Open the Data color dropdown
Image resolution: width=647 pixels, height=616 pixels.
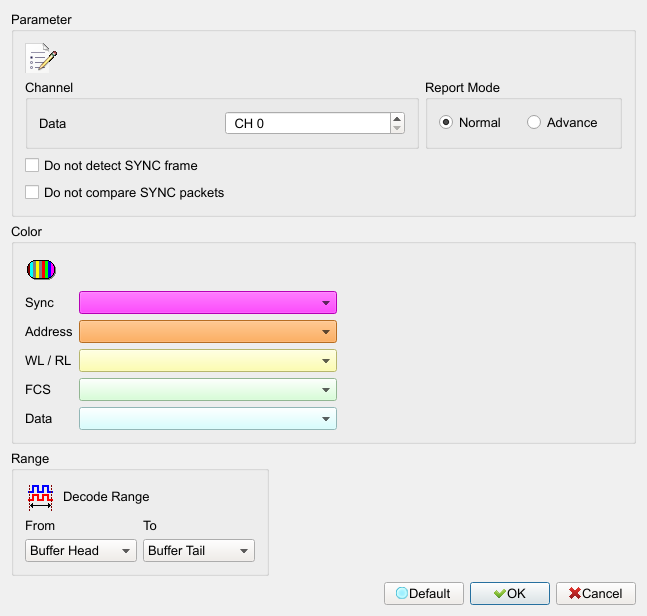[x=208, y=419]
